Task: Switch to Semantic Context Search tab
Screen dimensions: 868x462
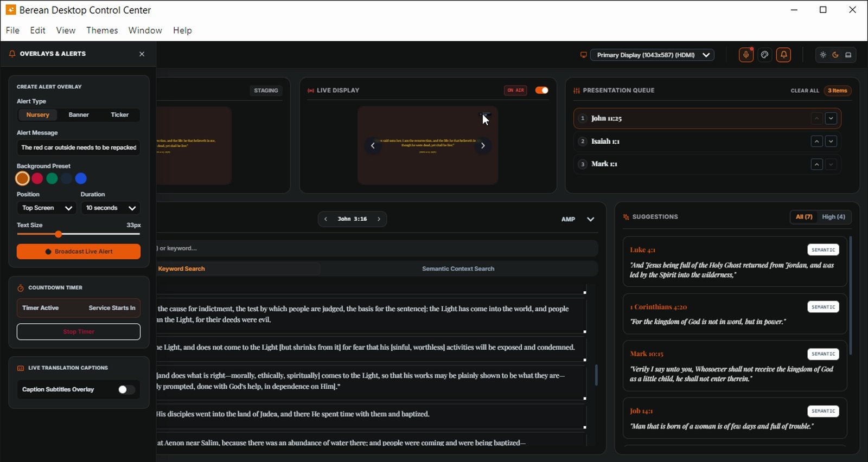Action: pyautogui.click(x=458, y=269)
